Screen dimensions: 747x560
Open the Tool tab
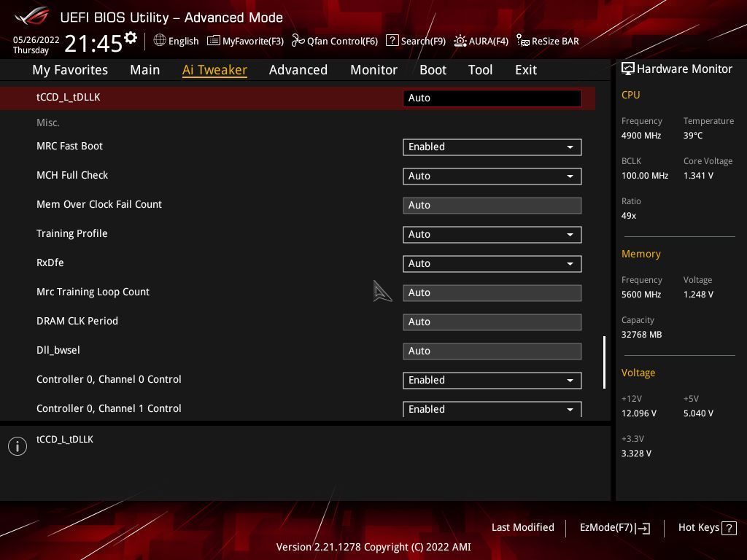(480, 70)
